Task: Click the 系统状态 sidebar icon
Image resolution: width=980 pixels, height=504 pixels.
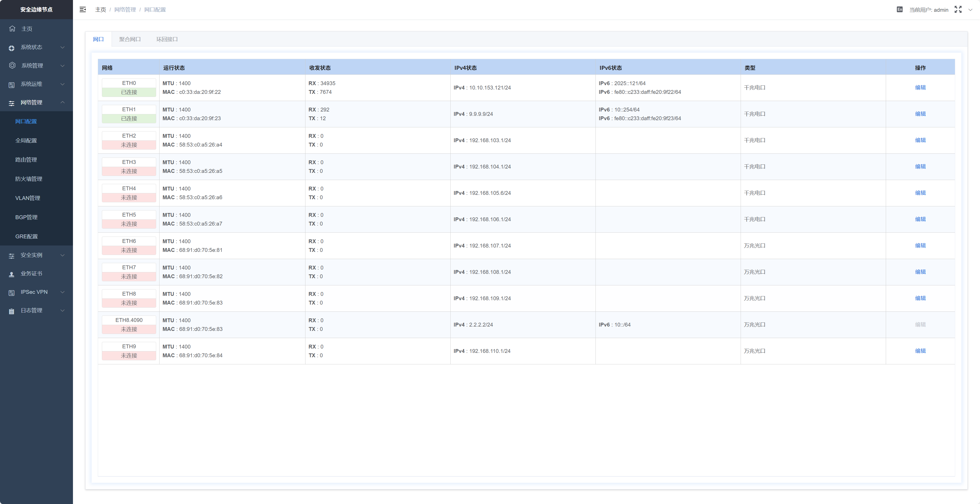Action: click(x=12, y=48)
